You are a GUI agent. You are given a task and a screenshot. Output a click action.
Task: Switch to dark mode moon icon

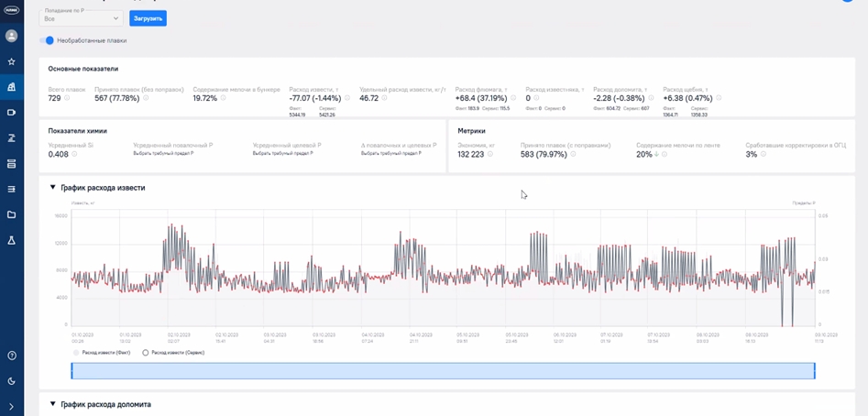[11, 381]
